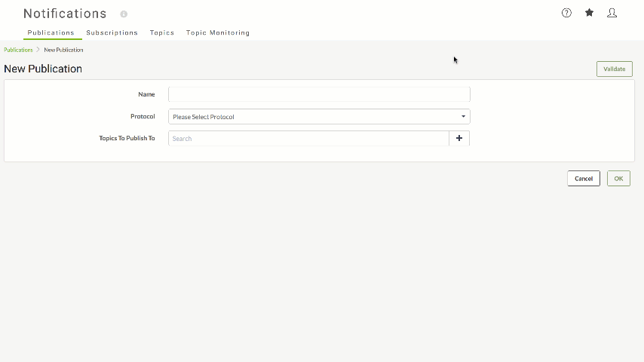The image size is (644, 362).
Task: Click the favorites star icon
Action: pos(589,13)
